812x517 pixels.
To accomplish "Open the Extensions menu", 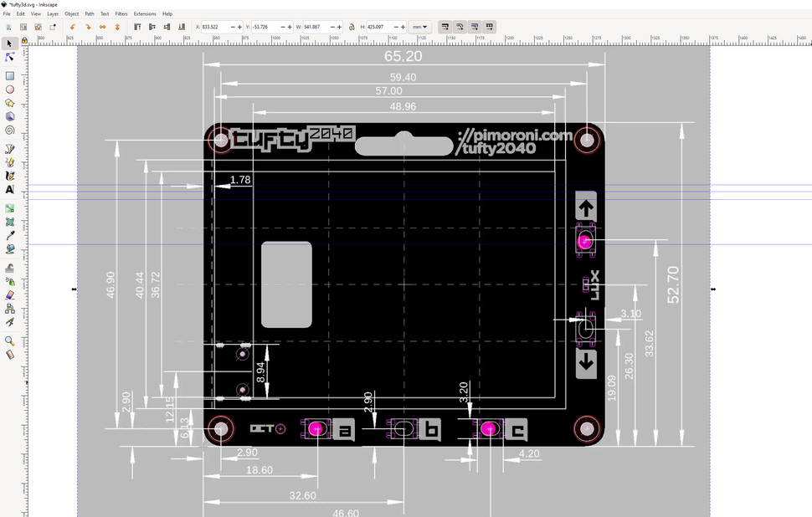I will point(144,13).
